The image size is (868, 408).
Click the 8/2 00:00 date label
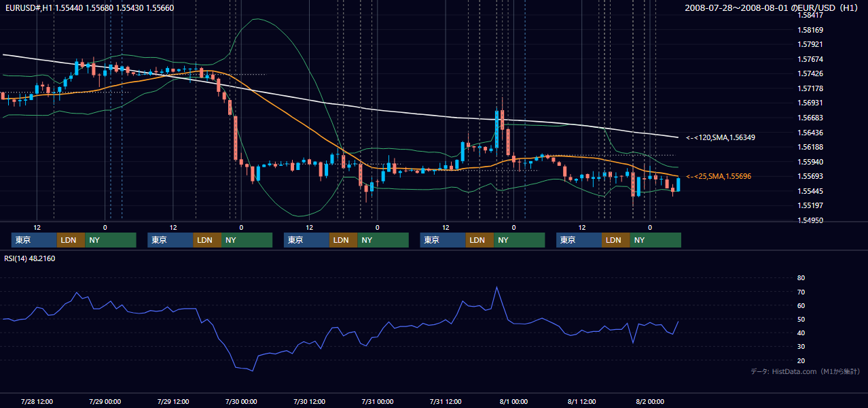click(x=650, y=401)
